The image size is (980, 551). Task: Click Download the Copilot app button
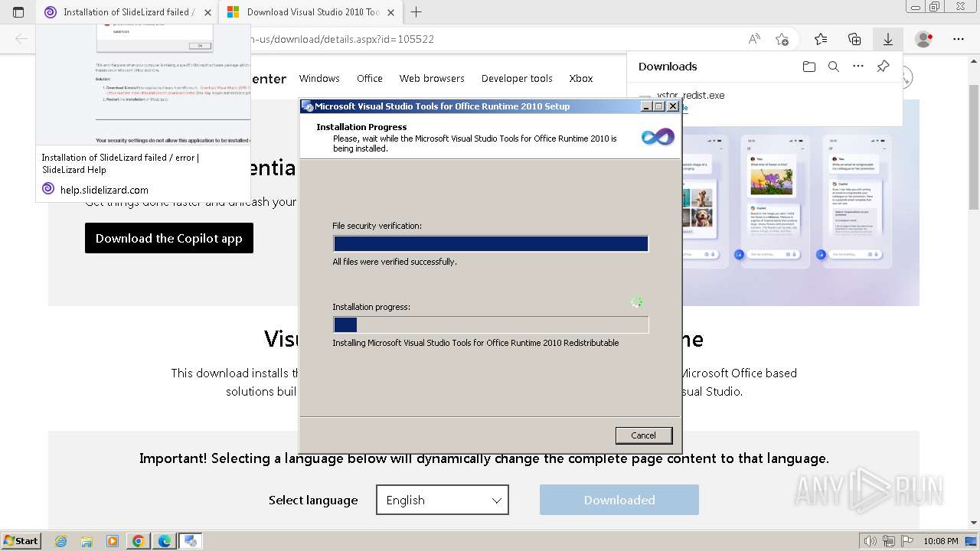click(169, 238)
